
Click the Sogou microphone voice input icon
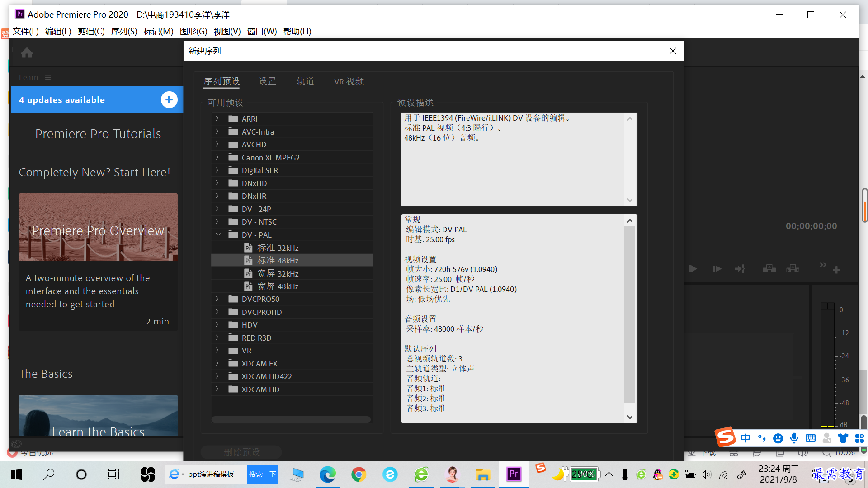(x=794, y=438)
